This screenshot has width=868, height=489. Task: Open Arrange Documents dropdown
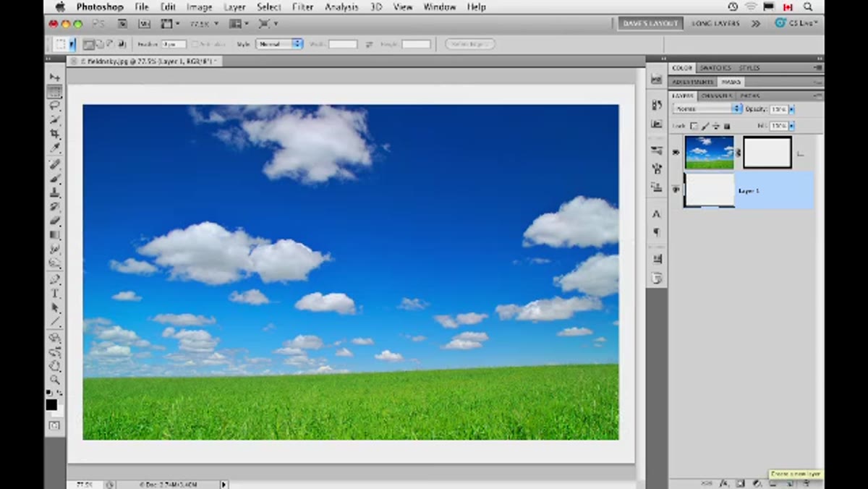point(235,24)
